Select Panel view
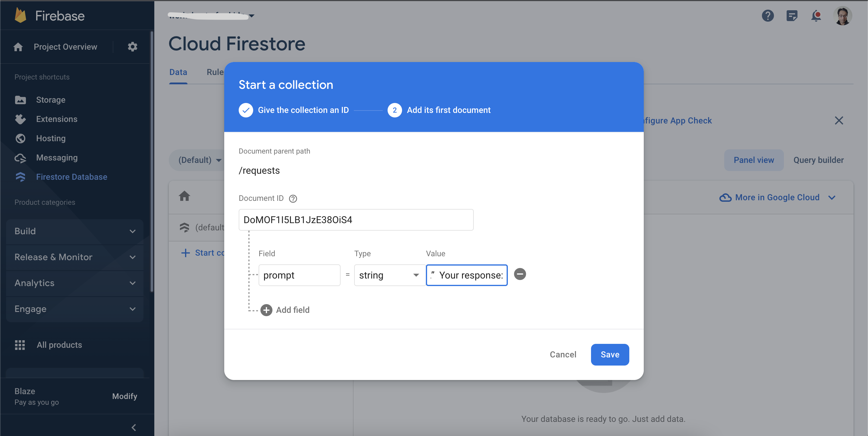This screenshot has width=868, height=436. click(754, 160)
